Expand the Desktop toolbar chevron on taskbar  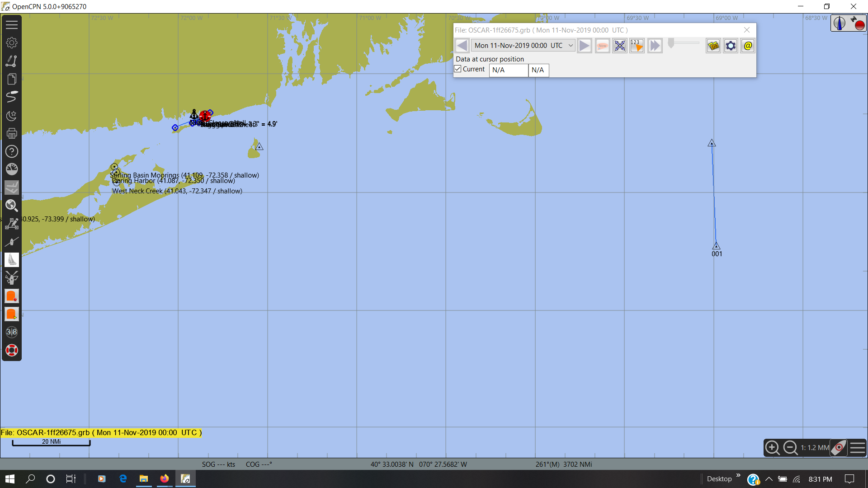click(x=739, y=475)
